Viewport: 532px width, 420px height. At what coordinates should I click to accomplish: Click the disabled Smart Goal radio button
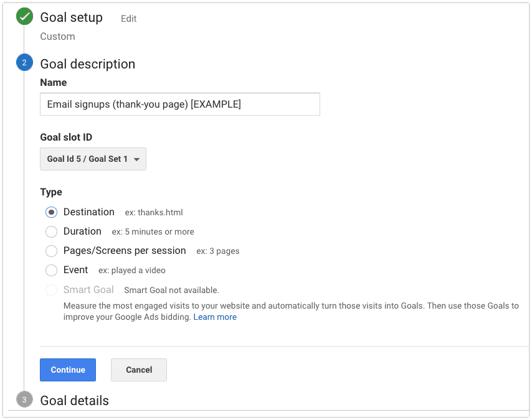pos(51,290)
